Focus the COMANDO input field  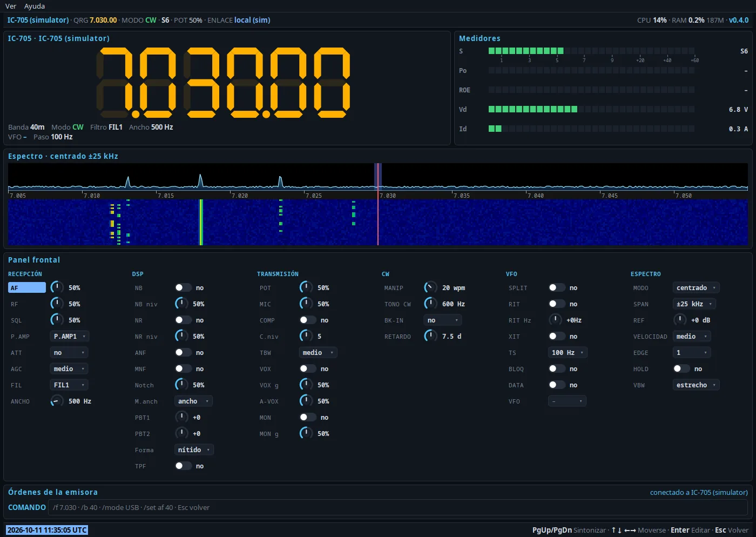pos(398,507)
